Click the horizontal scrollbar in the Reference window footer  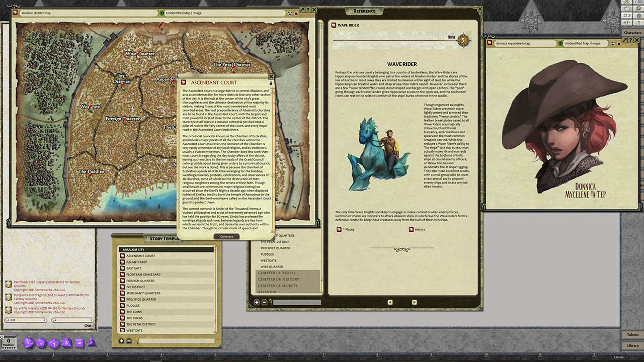297,302
